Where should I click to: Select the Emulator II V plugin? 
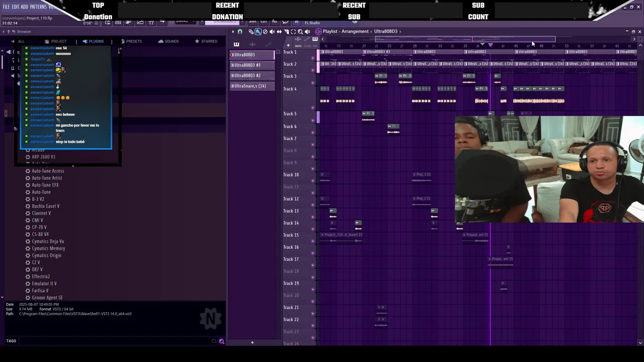click(x=44, y=284)
